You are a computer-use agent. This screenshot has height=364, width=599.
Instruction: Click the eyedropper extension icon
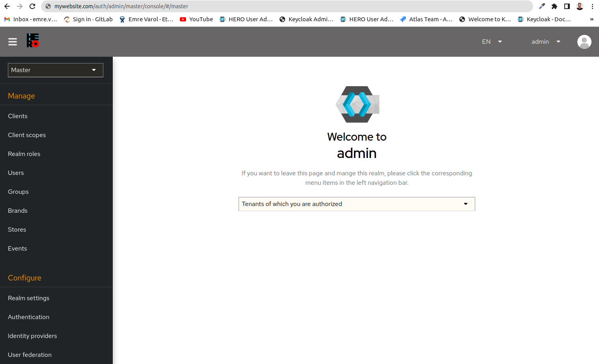tap(541, 6)
